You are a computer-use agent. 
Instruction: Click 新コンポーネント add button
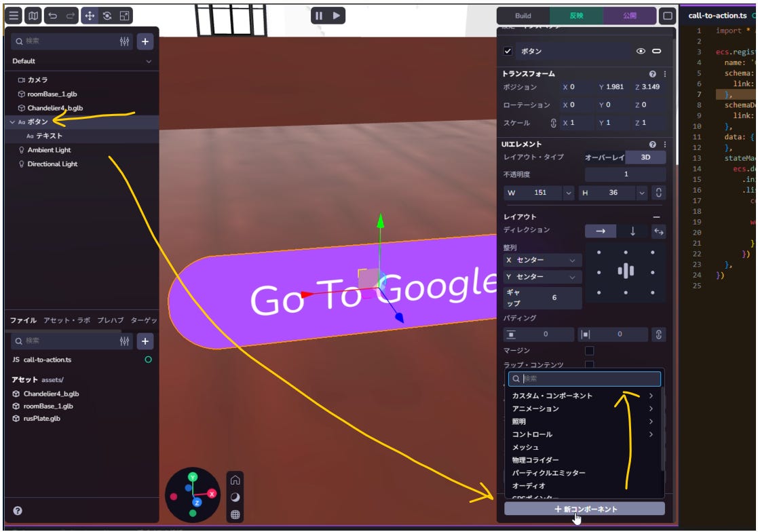pos(584,510)
